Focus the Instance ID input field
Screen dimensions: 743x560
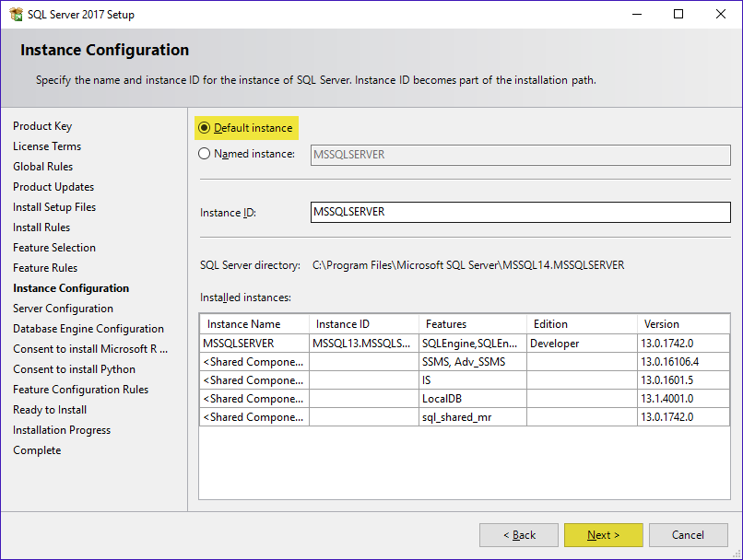coord(520,212)
